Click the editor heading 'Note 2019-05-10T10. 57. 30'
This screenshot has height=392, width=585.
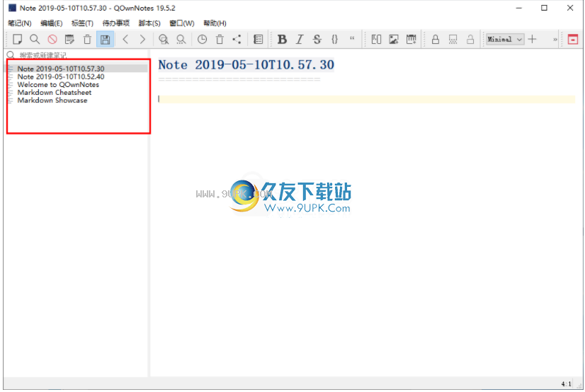[x=246, y=65]
